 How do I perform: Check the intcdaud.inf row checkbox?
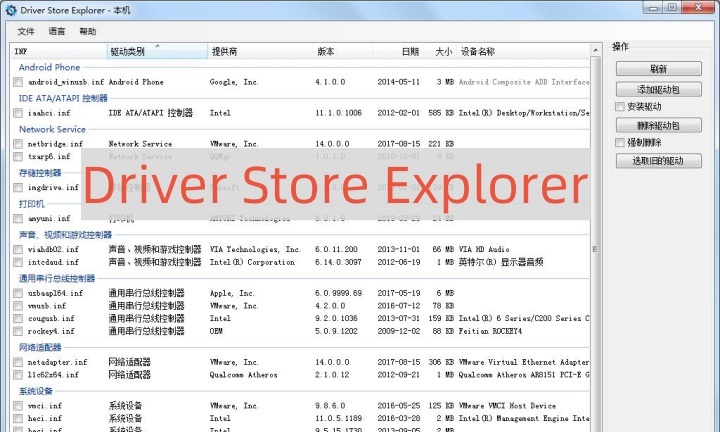pyautogui.click(x=18, y=262)
